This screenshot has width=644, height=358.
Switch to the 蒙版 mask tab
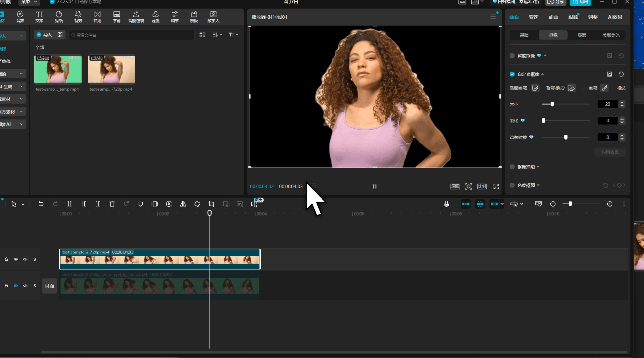click(582, 35)
